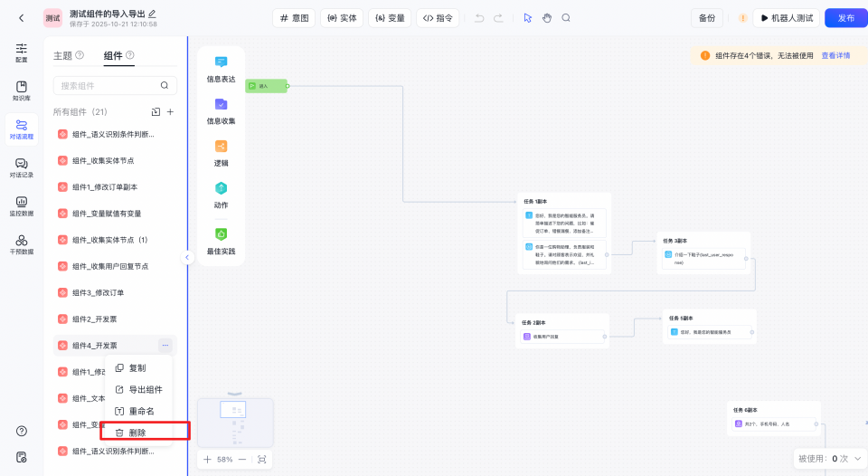Open 查看详情 error link
Image resolution: width=868 pixels, height=476 pixels.
click(835, 56)
